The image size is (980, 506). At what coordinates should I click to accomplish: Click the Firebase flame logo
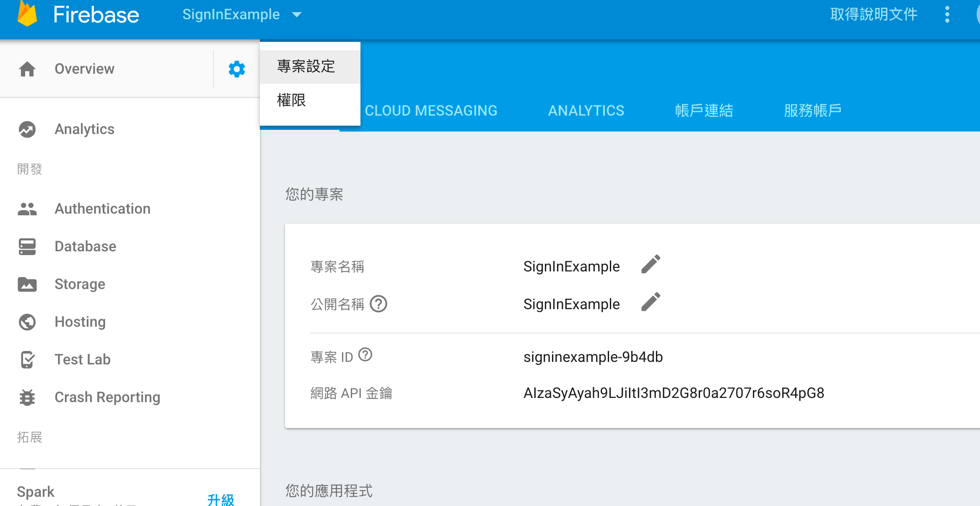pyautogui.click(x=27, y=14)
